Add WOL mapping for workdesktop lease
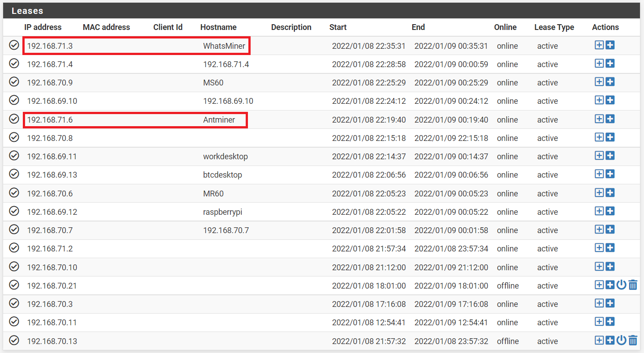This screenshot has height=353, width=644. tap(610, 156)
